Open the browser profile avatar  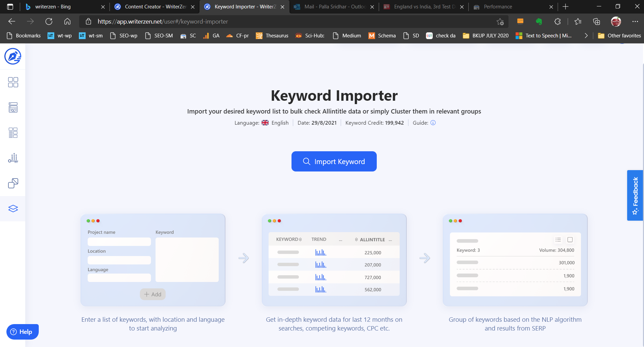pyautogui.click(x=616, y=22)
